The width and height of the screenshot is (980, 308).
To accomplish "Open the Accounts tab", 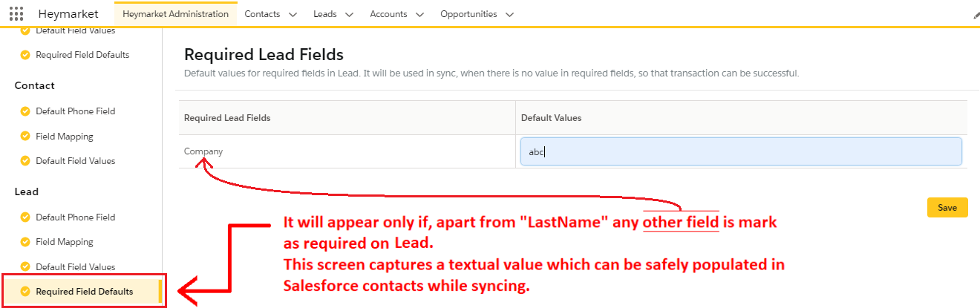I will (388, 14).
